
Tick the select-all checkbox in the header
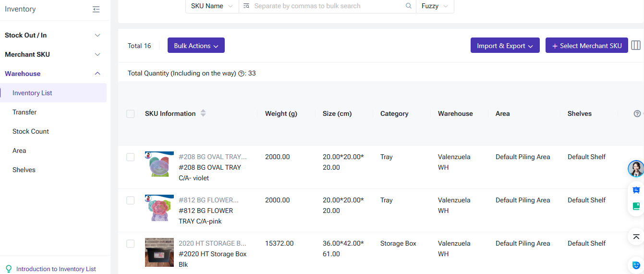[130, 114]
